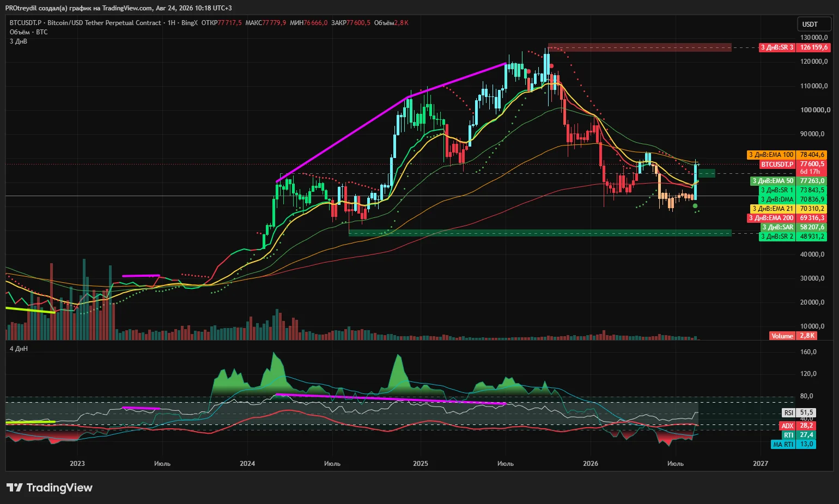839x504 pixels.
Task: Select the 4 ДнН indicator pane legend
Action: click(19, 349)
